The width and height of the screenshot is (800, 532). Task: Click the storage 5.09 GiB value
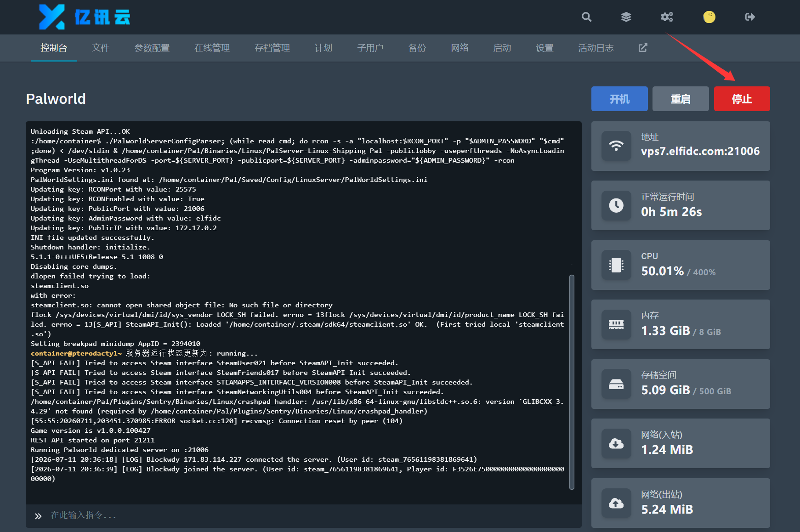point(666,390)
